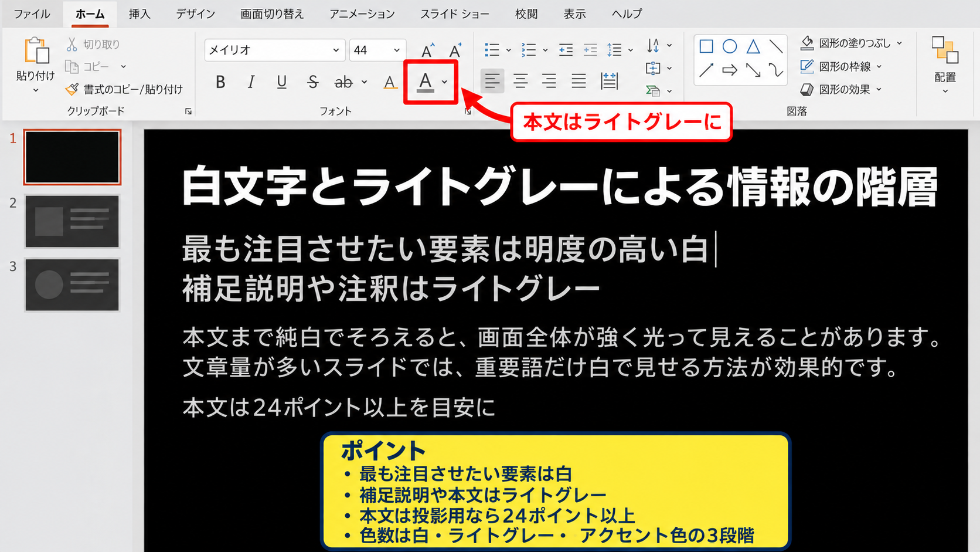Decrease the list indent level

click(566, 50)
